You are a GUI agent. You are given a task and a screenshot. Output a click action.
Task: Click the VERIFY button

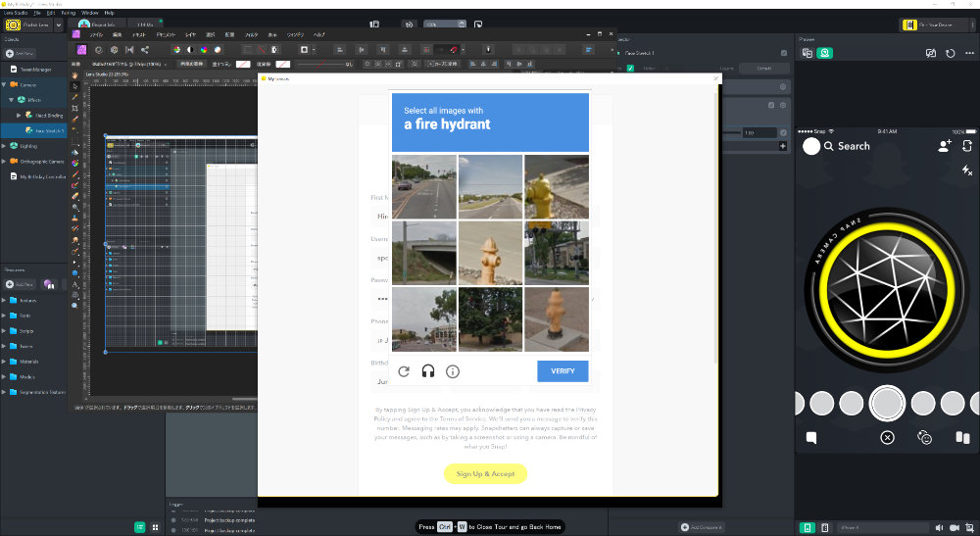coord(563,371)
